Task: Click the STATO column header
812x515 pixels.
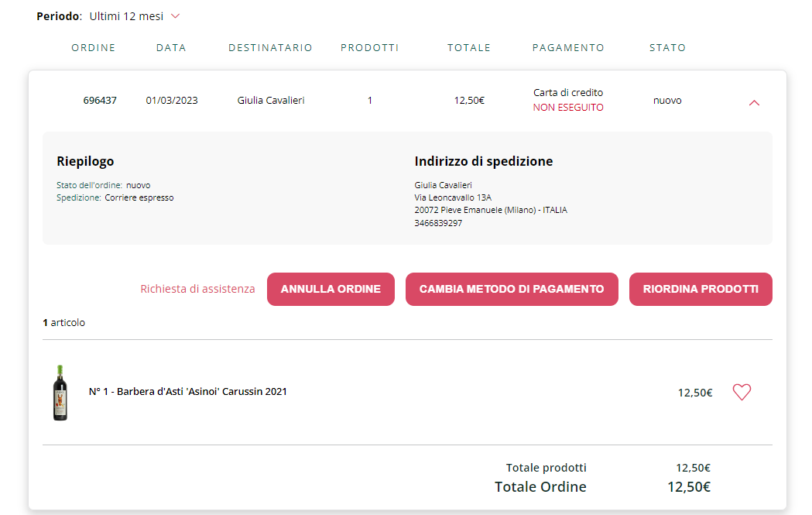Action: 667,48
